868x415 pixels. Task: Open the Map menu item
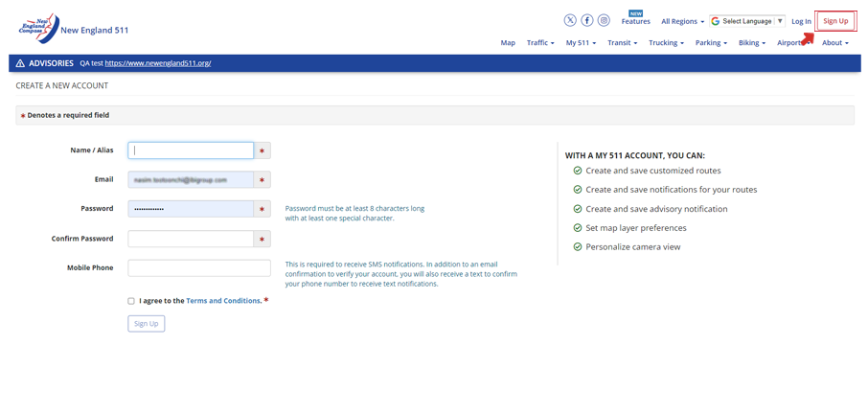508,43
